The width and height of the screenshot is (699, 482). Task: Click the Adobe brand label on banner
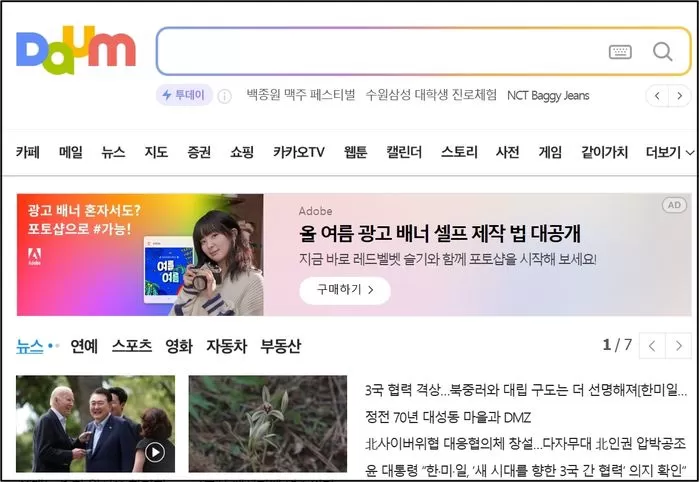click(x=315, y=211)
